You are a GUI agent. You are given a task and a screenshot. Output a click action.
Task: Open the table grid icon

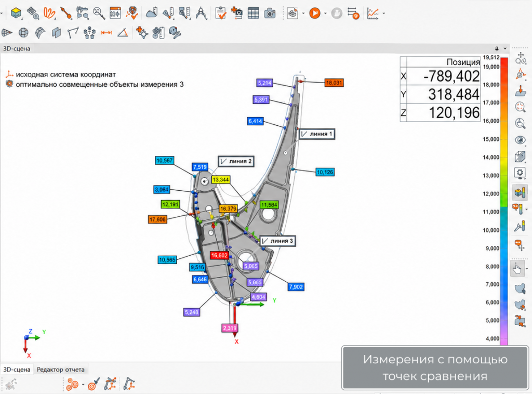[x=253, y=13]
